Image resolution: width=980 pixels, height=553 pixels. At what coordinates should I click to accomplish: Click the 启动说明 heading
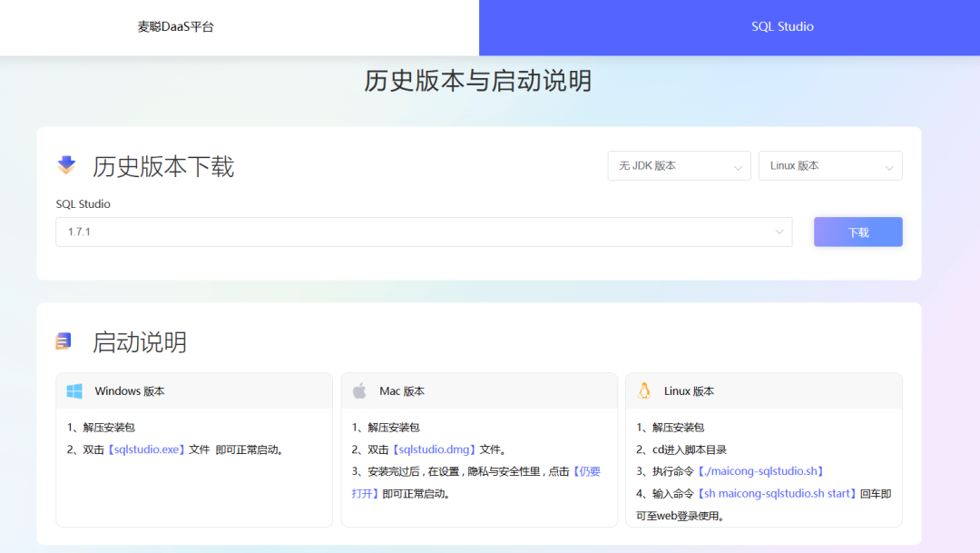140,342
